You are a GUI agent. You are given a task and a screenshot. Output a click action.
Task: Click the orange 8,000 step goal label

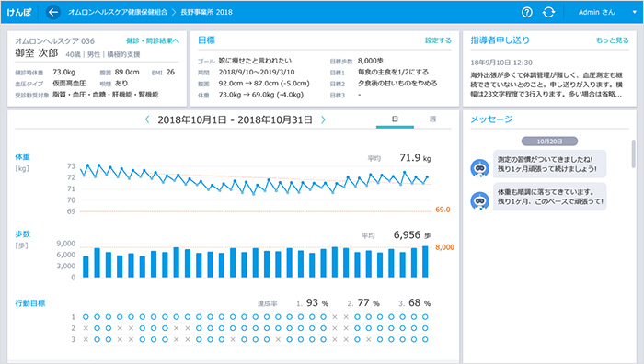pos(444,247)
